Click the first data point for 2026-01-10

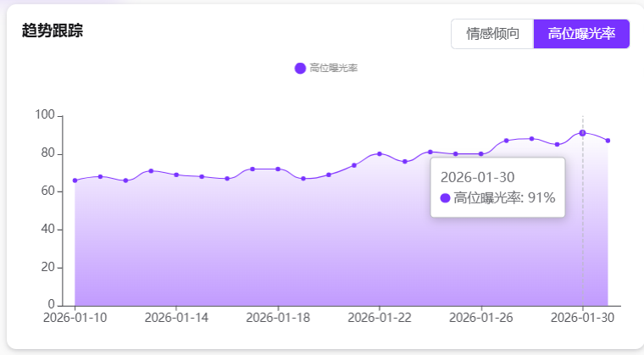click(x=75, y=180)
